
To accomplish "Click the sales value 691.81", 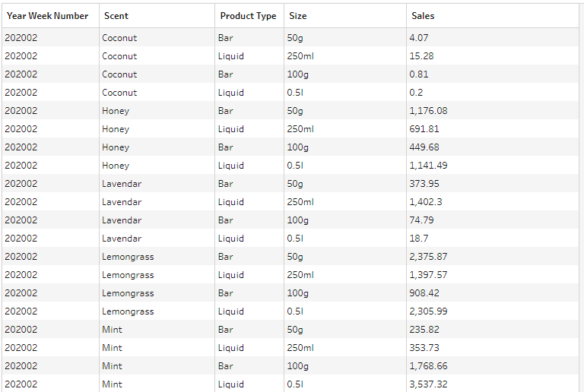I will (424, 129).
